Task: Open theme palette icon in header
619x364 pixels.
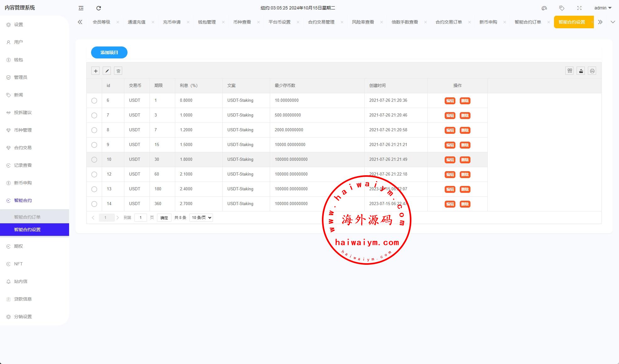Action: pyautogui.click(x=544, y=8)
